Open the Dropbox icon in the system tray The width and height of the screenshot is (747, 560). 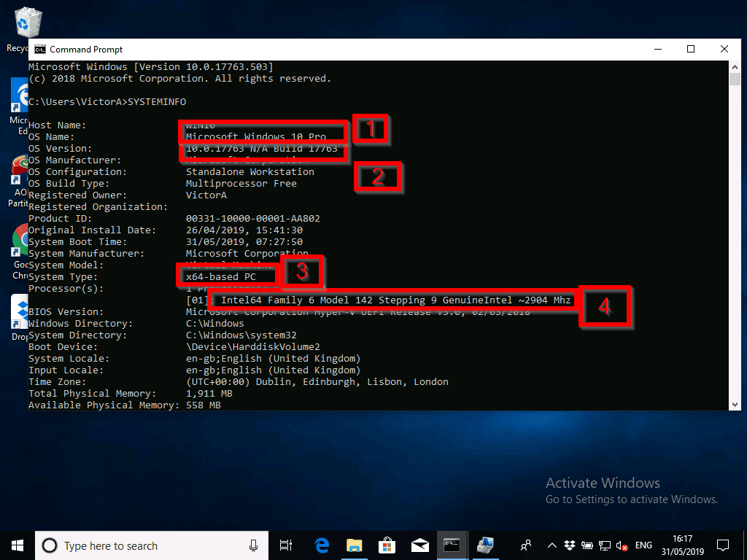pos(569,545)
